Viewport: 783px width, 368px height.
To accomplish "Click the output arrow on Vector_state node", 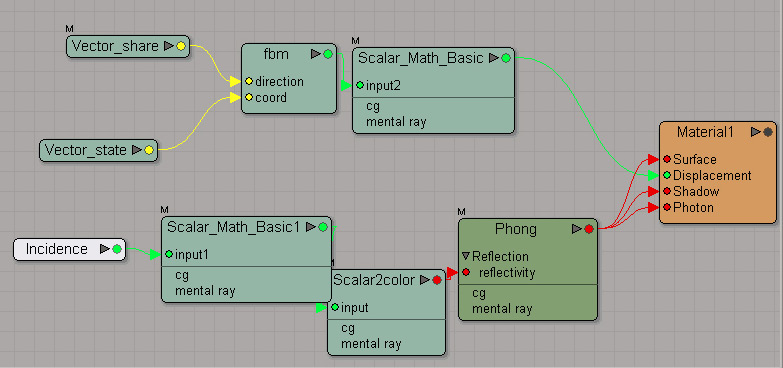I will pyautogui.click(x=137, y=150).
